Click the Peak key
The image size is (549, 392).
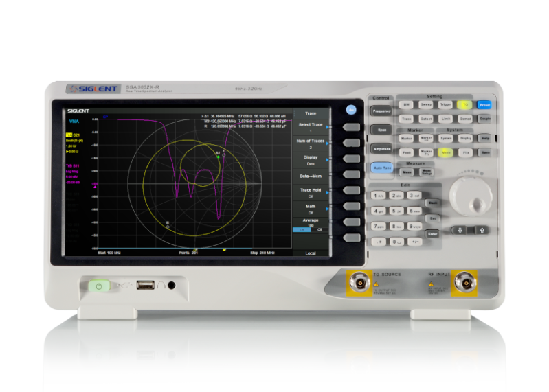406,152
